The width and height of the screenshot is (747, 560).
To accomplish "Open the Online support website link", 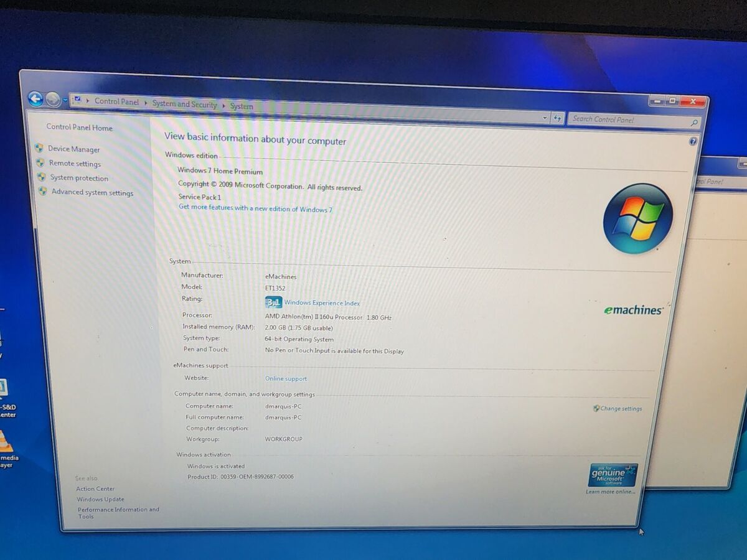I will tap(286, 378).
